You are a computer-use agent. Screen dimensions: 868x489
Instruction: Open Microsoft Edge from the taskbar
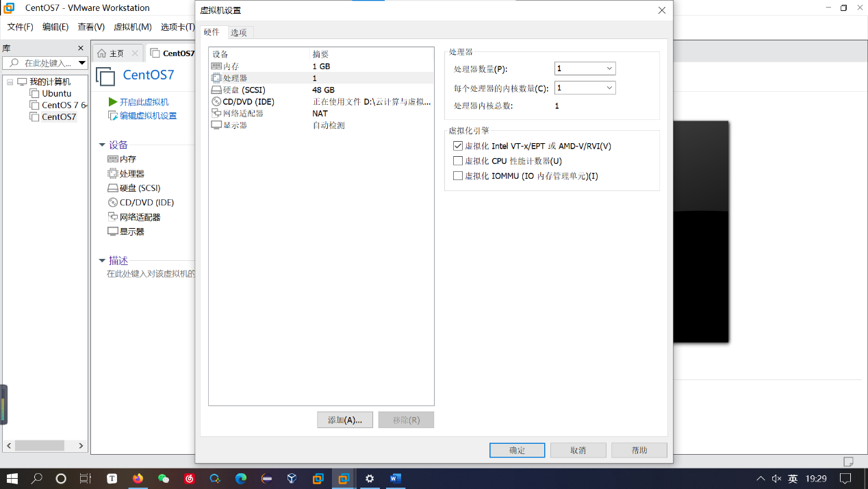pyautogui.click(x=241, y=479)
